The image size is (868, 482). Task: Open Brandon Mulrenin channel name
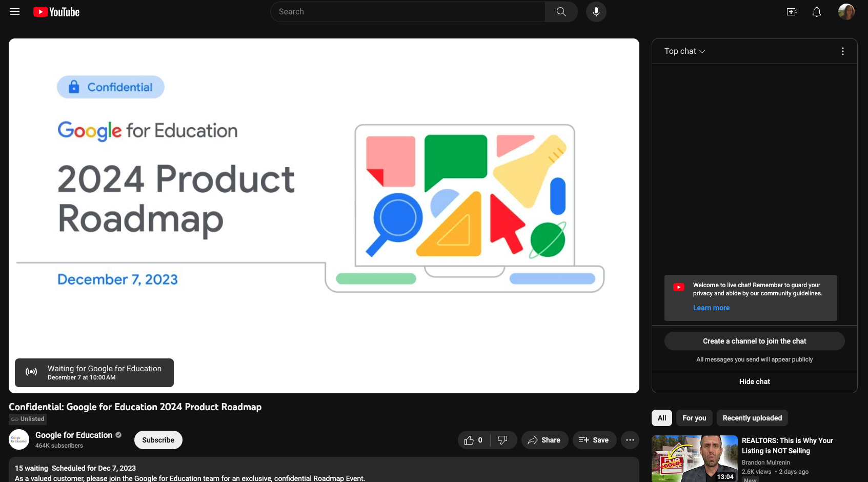766,463
